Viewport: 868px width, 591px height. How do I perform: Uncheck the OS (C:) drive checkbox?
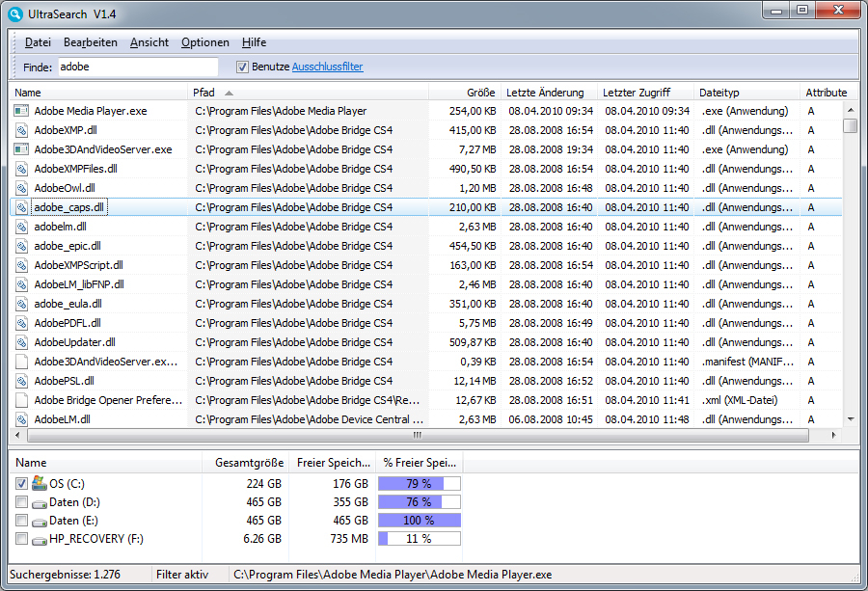click(x=21, y=484)
